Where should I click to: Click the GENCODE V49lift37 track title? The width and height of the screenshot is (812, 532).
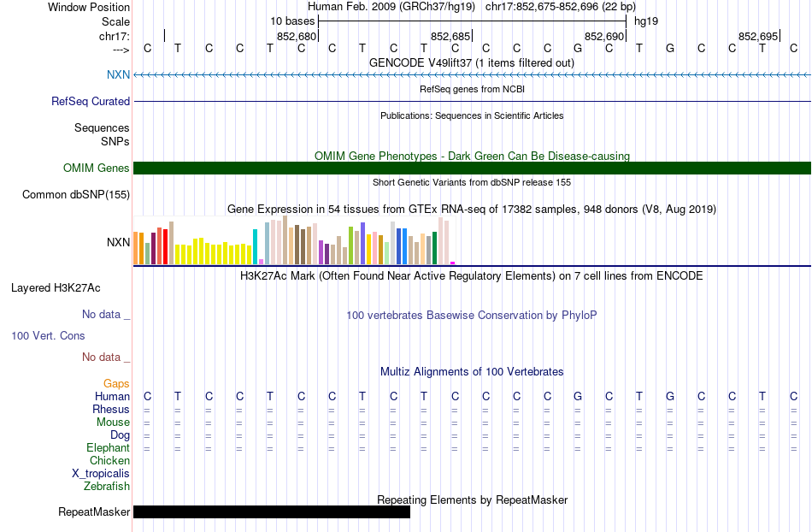(472, 62)
